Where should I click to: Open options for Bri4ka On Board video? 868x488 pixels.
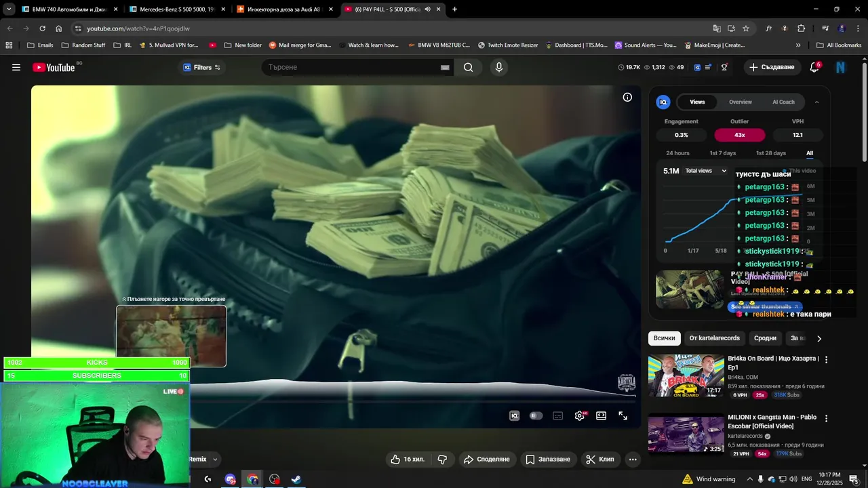tap(826, 359)
